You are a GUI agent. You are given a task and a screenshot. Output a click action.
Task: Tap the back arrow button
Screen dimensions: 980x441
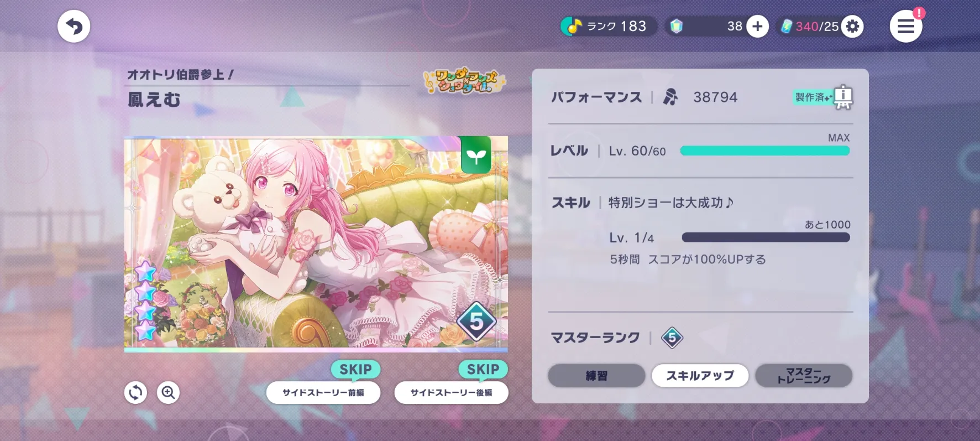(74, 26)
